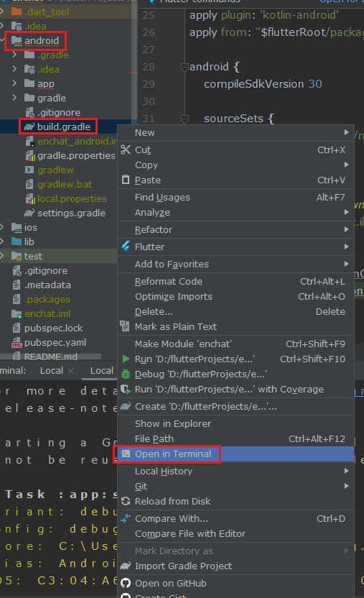364x598 pixels.
Task: Open the Local History submenu arrow
Action: 347,471
